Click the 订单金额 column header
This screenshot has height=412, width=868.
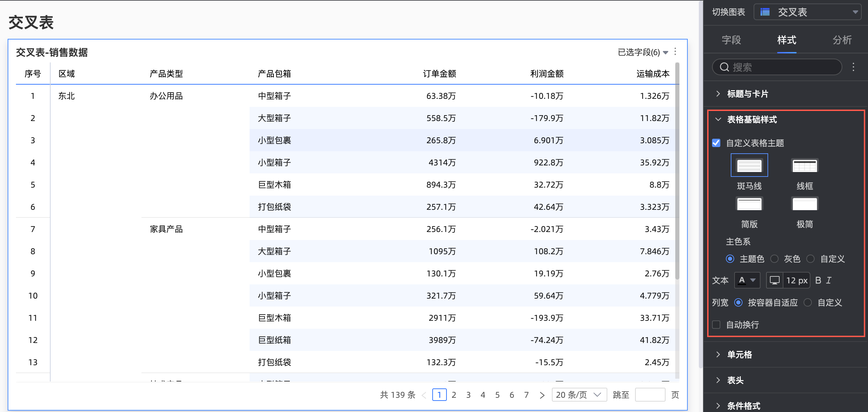click(439, 74)
